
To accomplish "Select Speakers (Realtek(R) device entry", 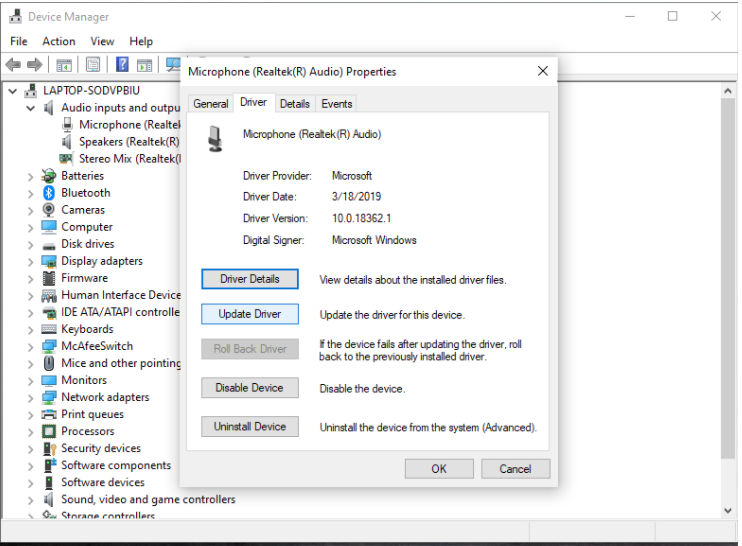I will 129,142.
